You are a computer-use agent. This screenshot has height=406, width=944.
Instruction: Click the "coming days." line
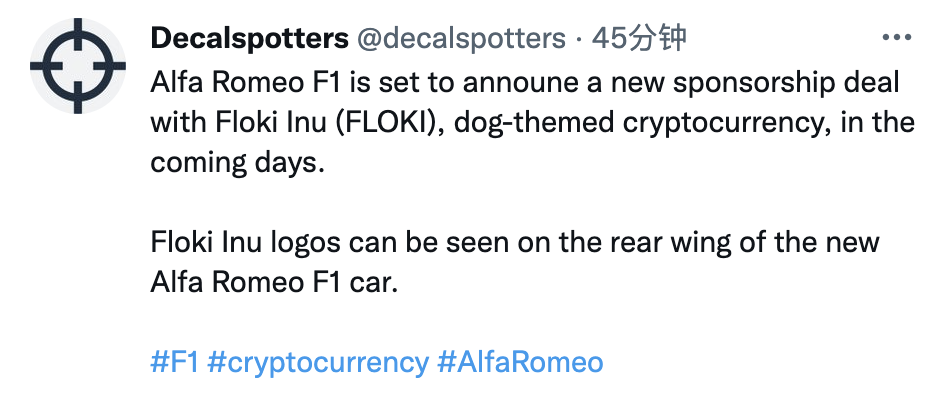tap(238, 162)
